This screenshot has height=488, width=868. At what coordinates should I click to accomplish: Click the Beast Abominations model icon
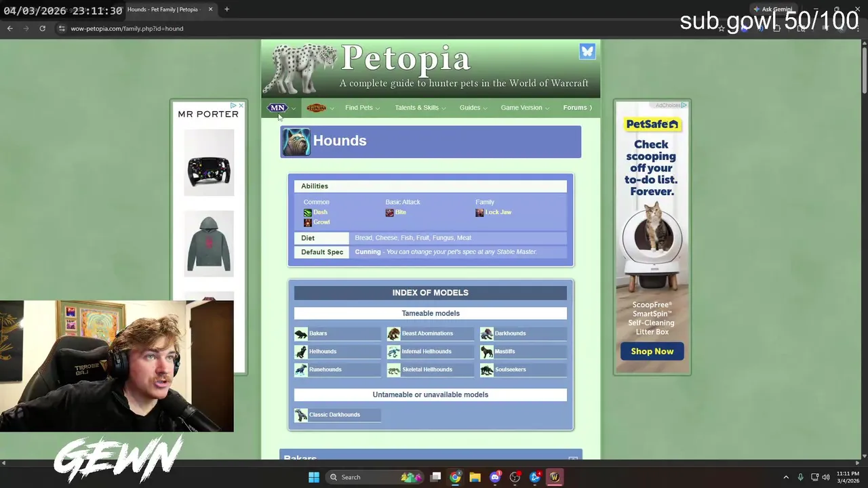coord(393,333)
